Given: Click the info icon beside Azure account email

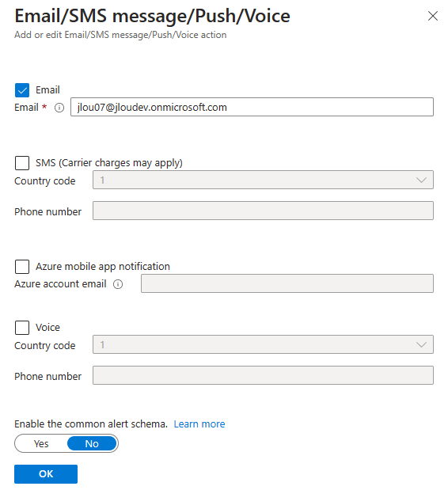Looking at the screenshot, I should (118, 284).
